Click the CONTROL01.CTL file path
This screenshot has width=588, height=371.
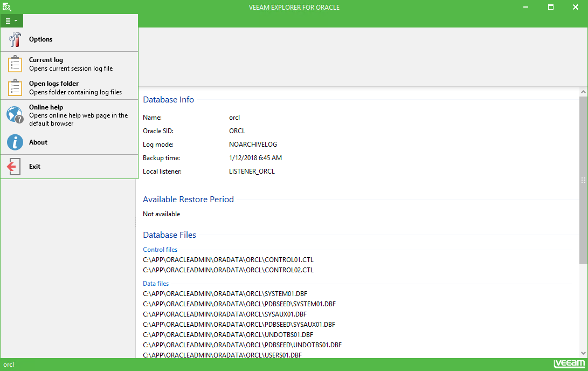click(229, 260)
